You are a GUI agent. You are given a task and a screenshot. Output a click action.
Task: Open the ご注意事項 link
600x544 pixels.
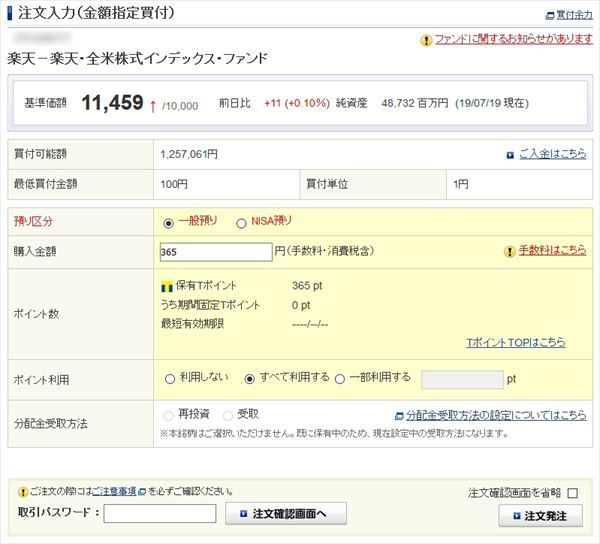[114, 491]
